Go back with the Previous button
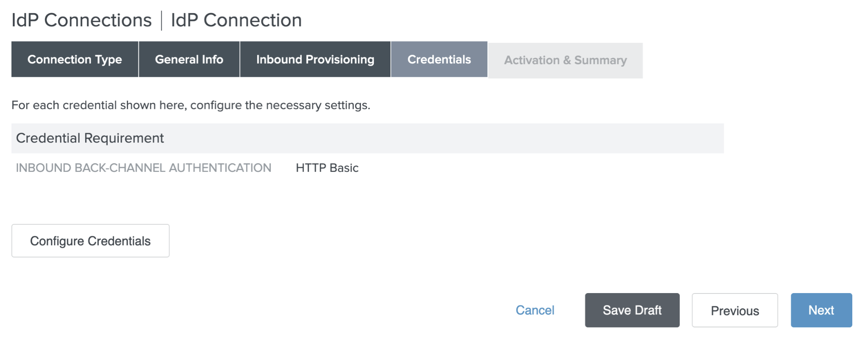The width and height of the screenshot is (868, 341). point(735,310)
